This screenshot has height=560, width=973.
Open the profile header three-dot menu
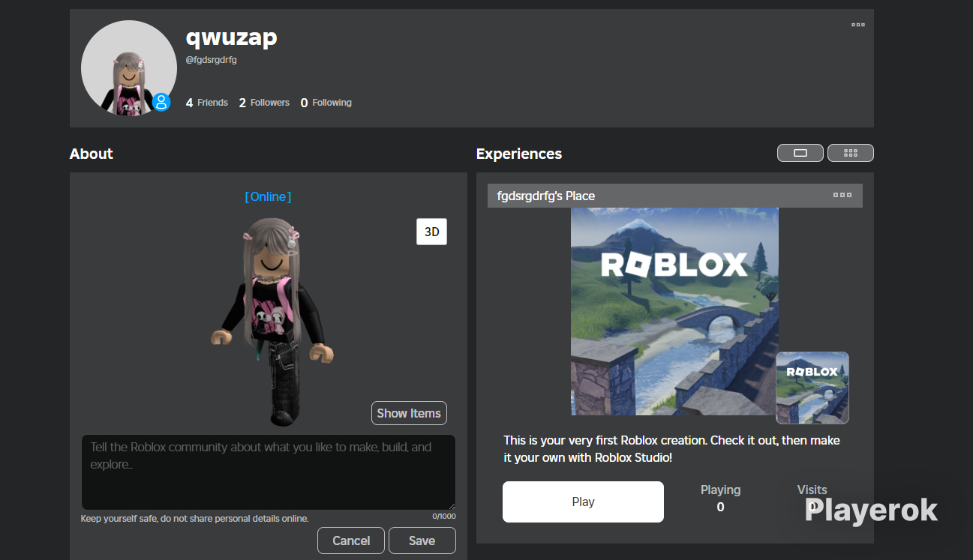click(858, 25)
